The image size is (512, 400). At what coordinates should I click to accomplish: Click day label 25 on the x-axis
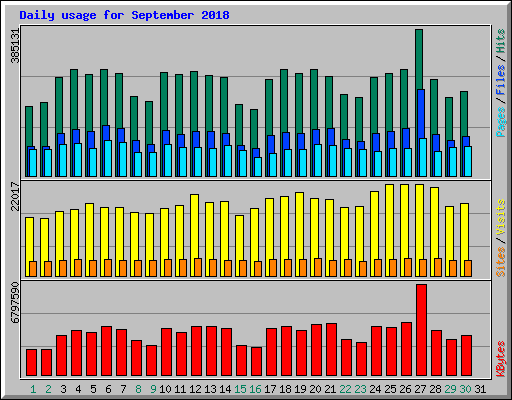point(390,389)
